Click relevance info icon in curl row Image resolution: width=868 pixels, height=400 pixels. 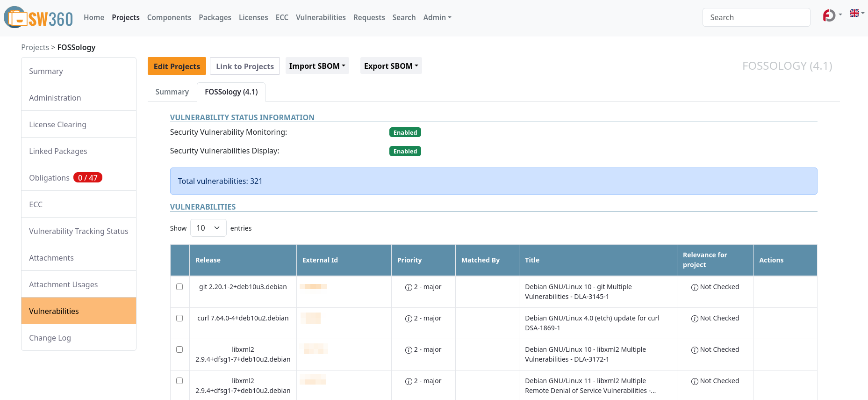[x=695, y=319]
